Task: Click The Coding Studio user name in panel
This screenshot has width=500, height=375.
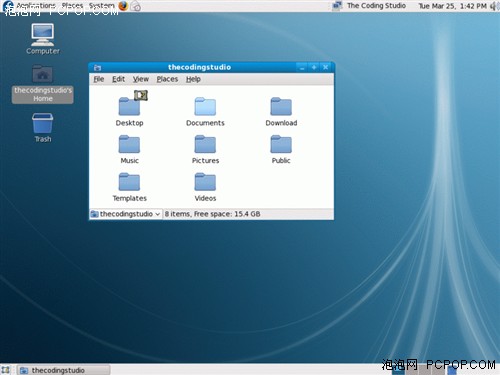Action: 376,6
